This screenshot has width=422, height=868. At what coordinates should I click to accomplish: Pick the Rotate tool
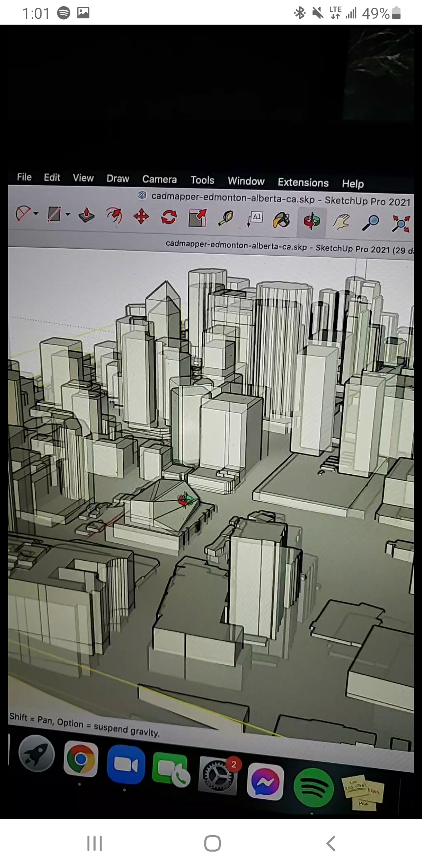click(x=169, y=217)
